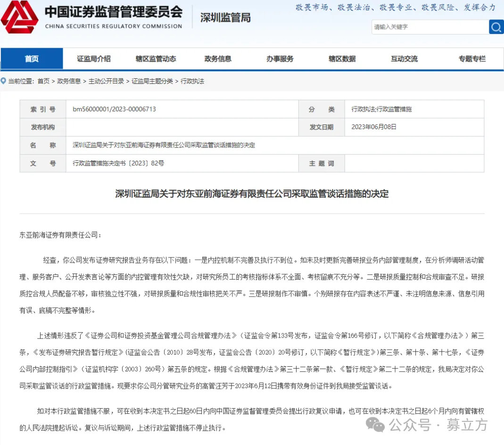Select the 辖区监管动态 menu item
Viewport: 504px width, 445px height.
tap(156, 59)
